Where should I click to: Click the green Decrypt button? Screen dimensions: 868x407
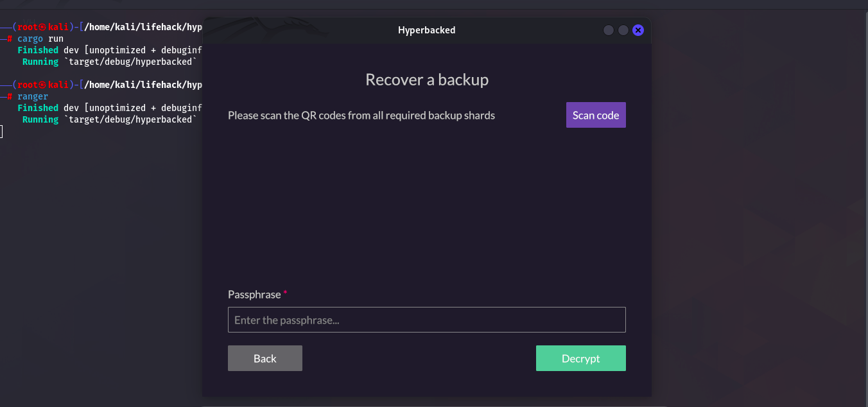pyautogui.click(x=580, y=358)
